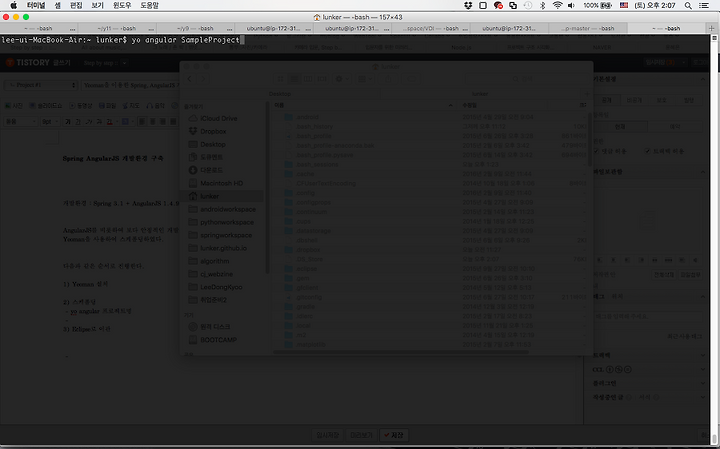
Task: Select the .android folder in Finder
Action: pos(308,117)
